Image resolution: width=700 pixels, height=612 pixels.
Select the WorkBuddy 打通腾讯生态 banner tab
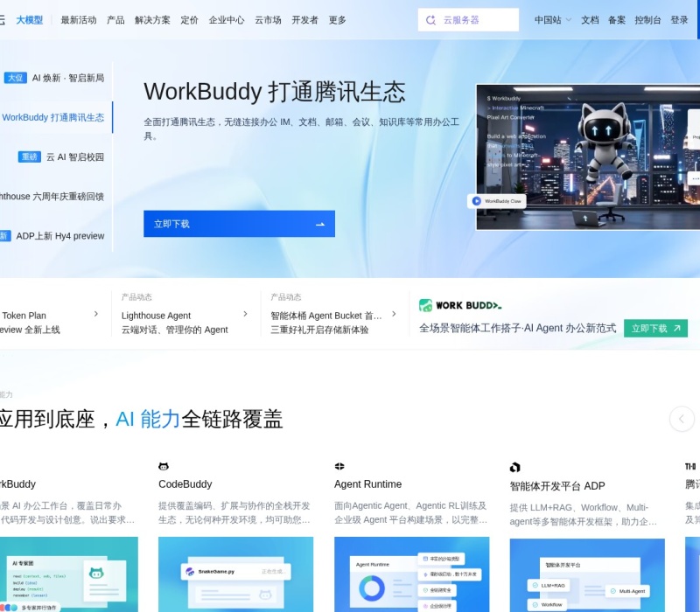coord(53,117)
